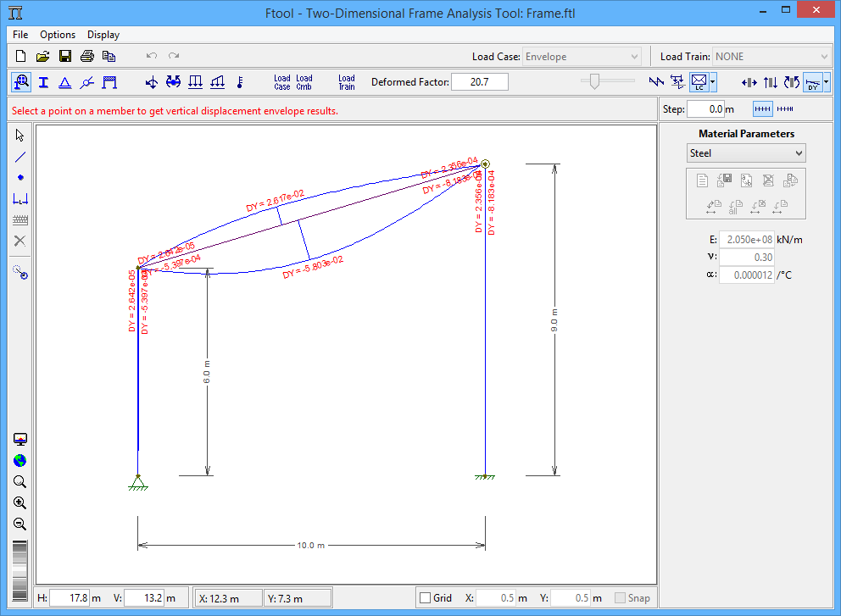
Task: Toggle the Influence Line mode icon
Action: 678,82
